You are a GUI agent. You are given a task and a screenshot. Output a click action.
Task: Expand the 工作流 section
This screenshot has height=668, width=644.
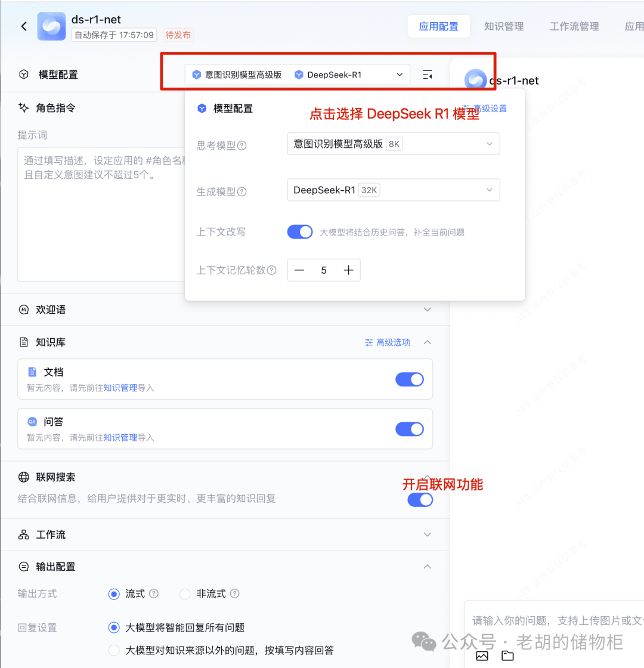[428, 534]
